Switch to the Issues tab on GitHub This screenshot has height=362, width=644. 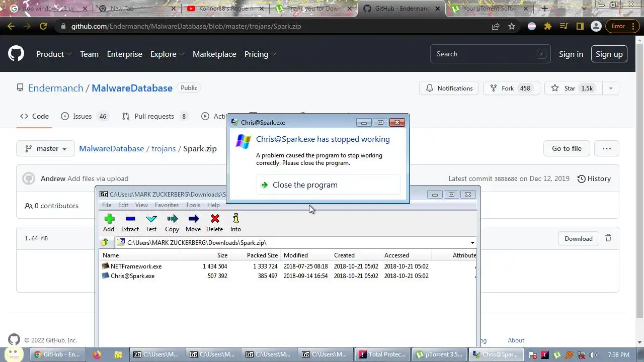(x=84, y=116)
